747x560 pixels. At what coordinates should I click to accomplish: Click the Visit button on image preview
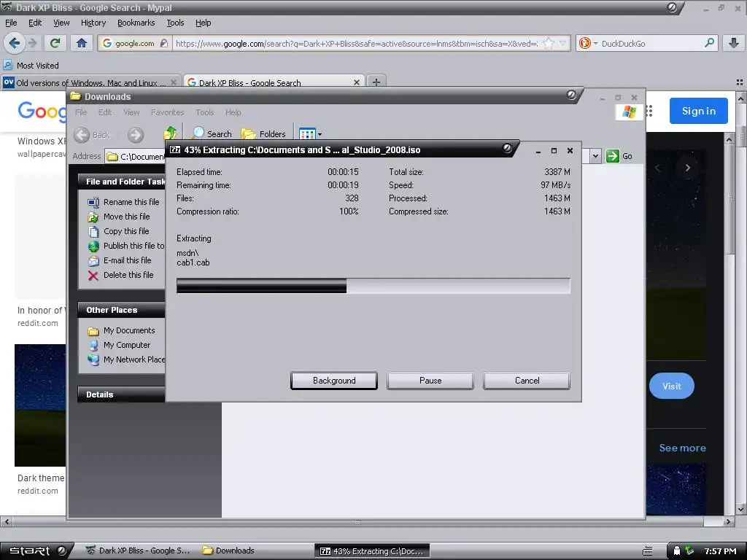[671, 386]
